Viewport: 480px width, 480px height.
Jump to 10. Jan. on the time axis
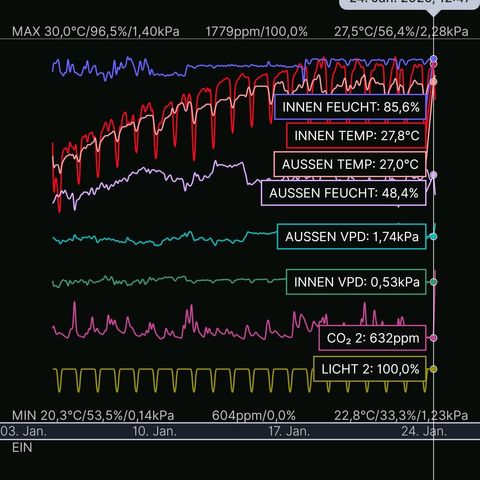(x=154, y=431)
